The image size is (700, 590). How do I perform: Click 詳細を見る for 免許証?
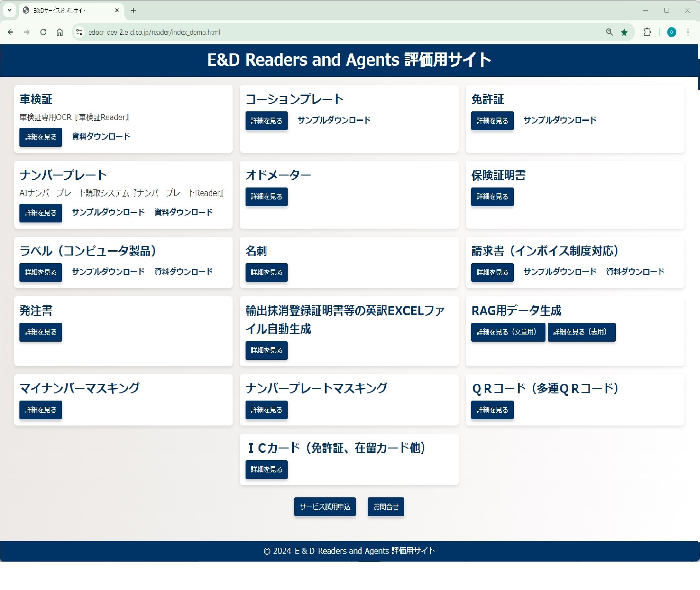492,120
